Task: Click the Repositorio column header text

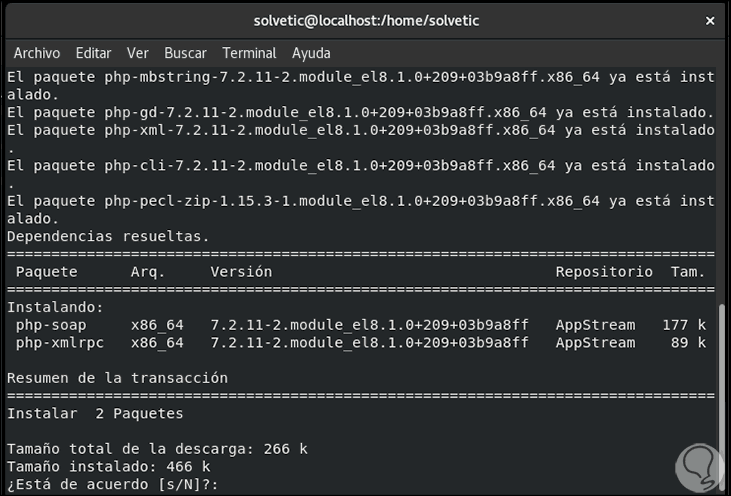Action: [604, 272]
